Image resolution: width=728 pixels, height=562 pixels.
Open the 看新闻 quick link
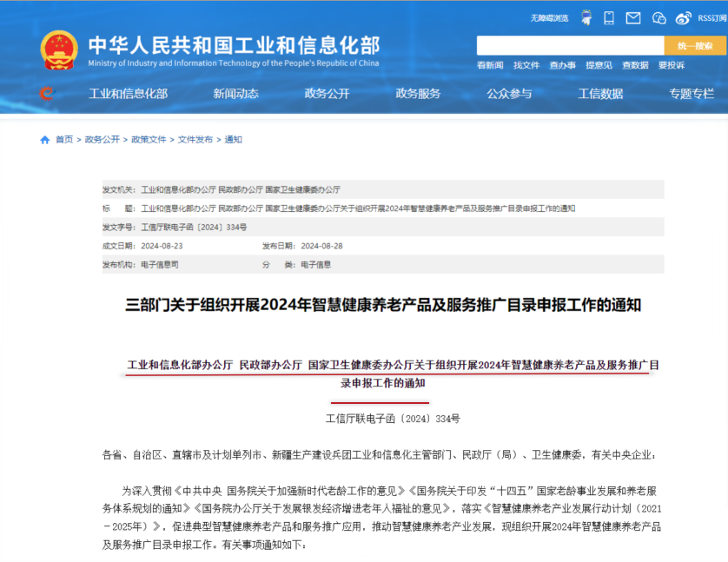(490, 65)
